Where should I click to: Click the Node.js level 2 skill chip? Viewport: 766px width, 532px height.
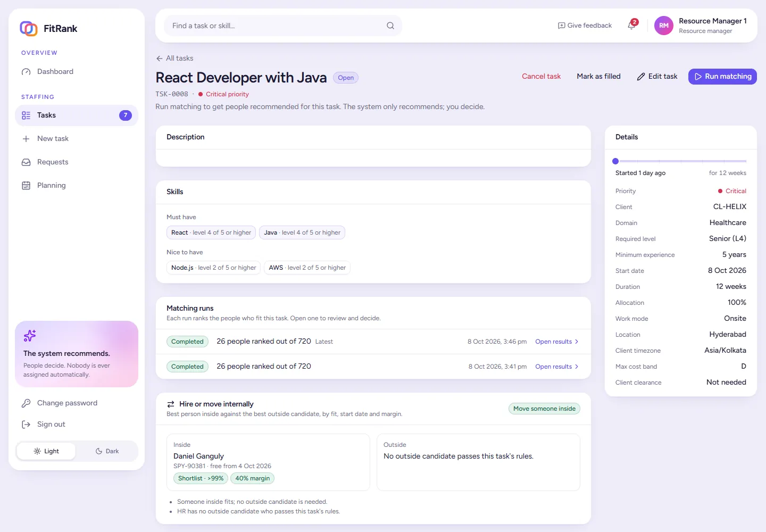point(213,268)
